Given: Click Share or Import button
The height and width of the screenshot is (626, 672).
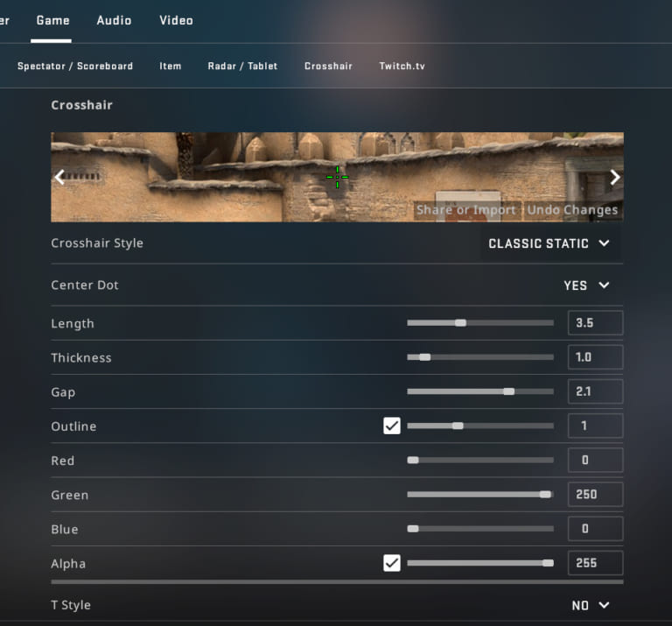Looking at the screenshot, I should [466, 210].
